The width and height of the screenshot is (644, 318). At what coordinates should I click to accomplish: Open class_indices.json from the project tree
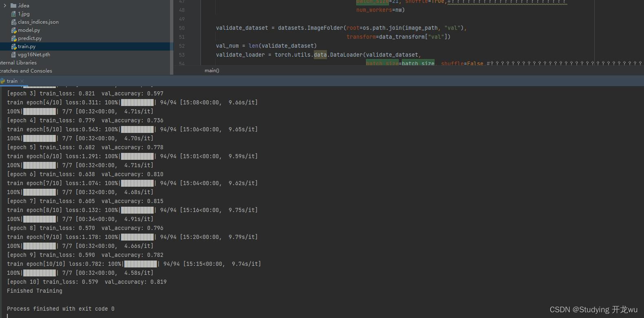pyautogui.click(x=38, y=22)
